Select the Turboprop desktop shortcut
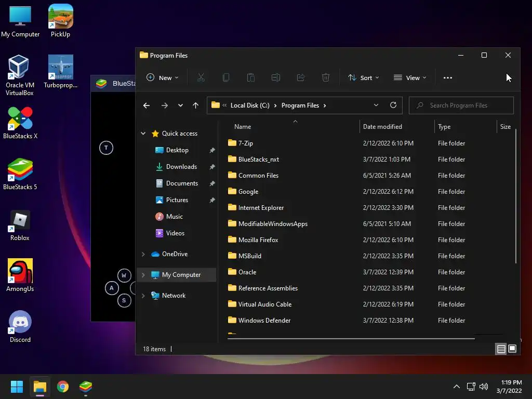 [60, 72]
